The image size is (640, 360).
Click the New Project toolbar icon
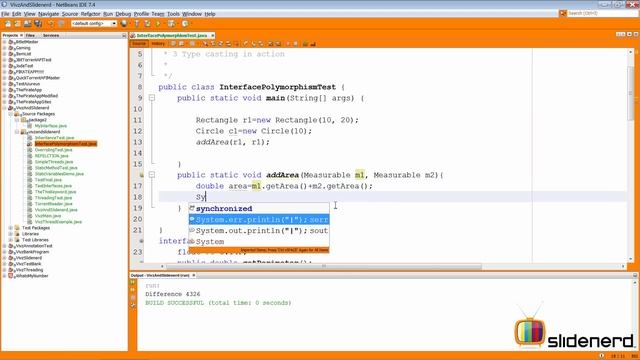click(18, 24)
